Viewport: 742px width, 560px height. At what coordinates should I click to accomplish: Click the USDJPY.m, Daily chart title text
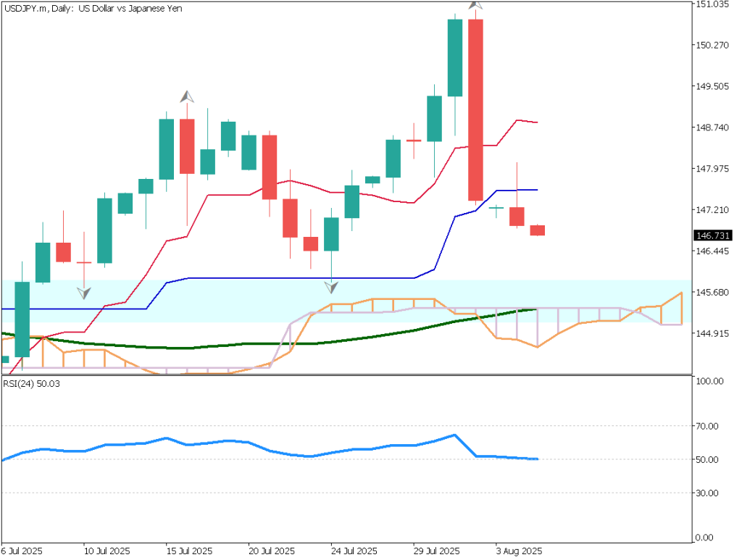93,8
